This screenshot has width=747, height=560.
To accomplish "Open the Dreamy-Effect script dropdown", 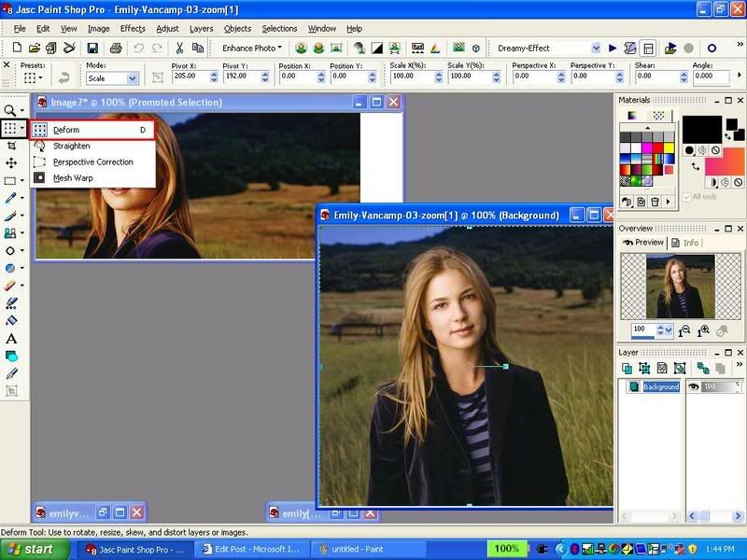I will point(595,48).
